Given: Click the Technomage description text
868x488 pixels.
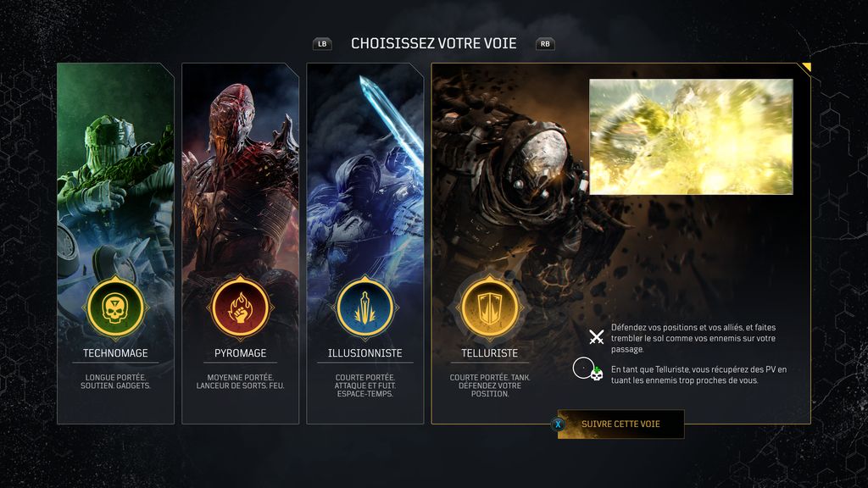Looking at the screenshot, I should coord(115,381).
